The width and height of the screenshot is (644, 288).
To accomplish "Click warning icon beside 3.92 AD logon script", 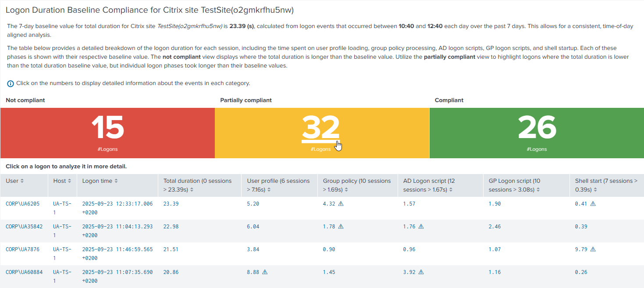I will coord(421,272).
